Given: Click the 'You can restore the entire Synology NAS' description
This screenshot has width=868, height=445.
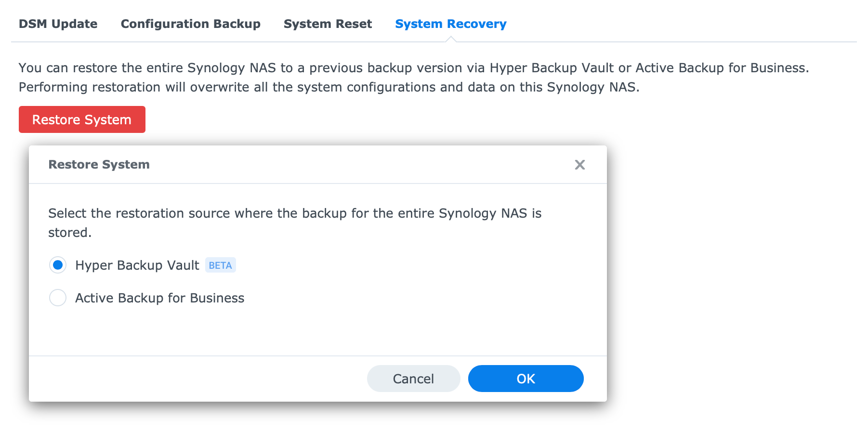Looking at the screenshot, I should pos(414,77).
